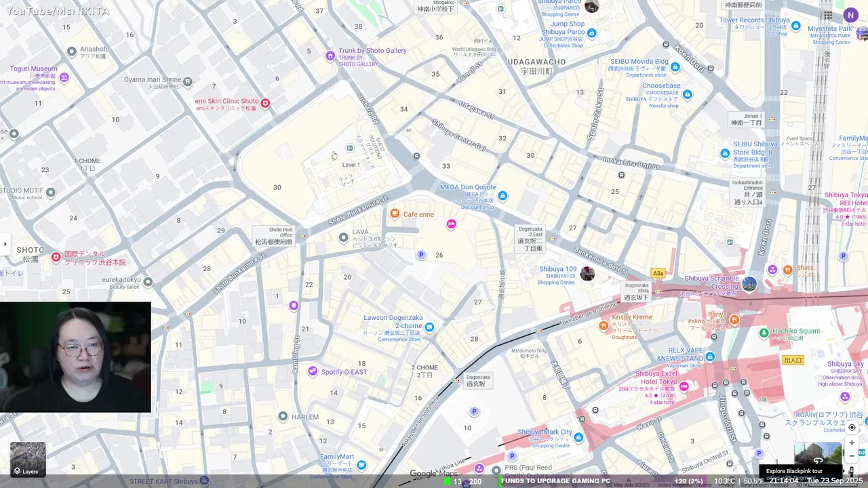Select the yellow A3a station exit marker
868x488 pixels.
[658, 273]
